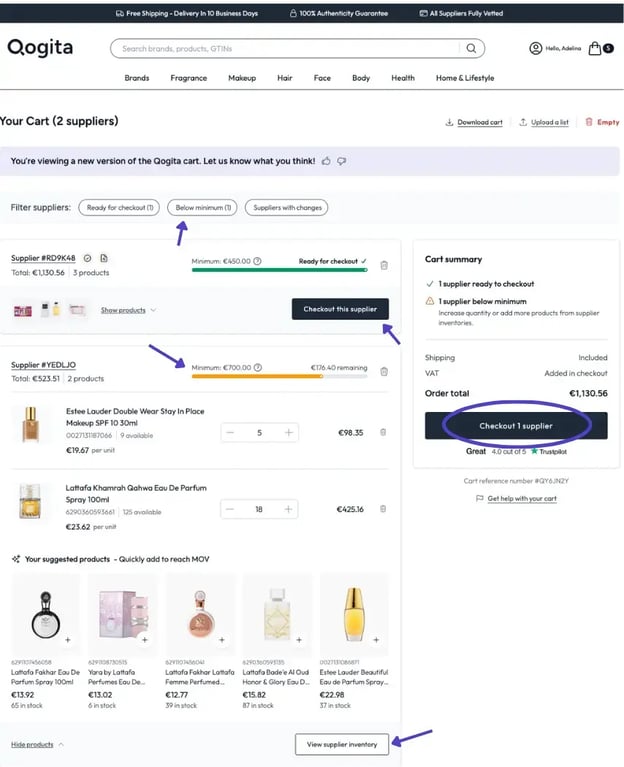Toggle Suppliers with changes filter
Viewport: 624px width, 767px height.
286,208
